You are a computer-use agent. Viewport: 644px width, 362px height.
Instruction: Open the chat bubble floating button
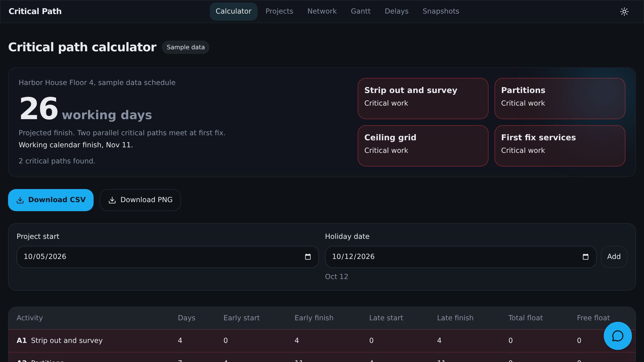(618, 336)
